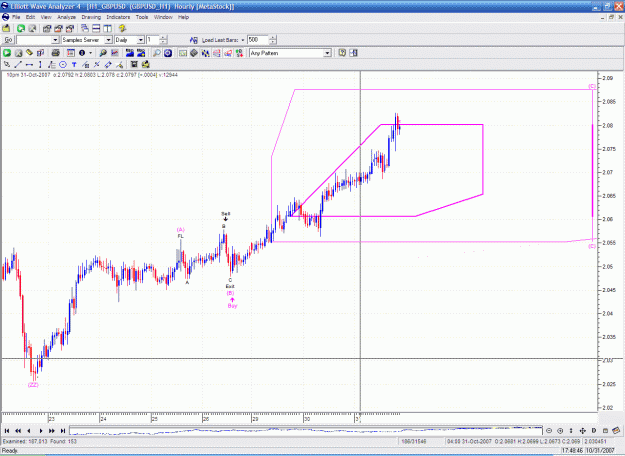Click the vertical scale arrows icon

[571, 431]
